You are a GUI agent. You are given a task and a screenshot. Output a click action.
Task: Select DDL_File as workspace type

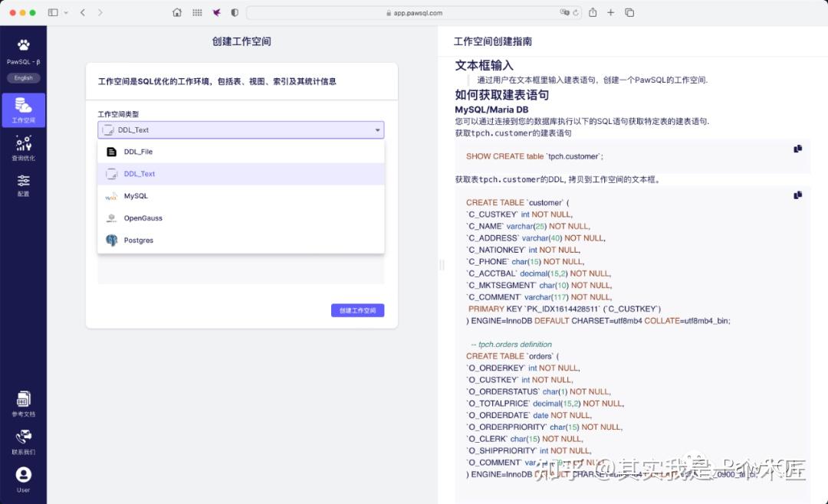click(139, 151)
